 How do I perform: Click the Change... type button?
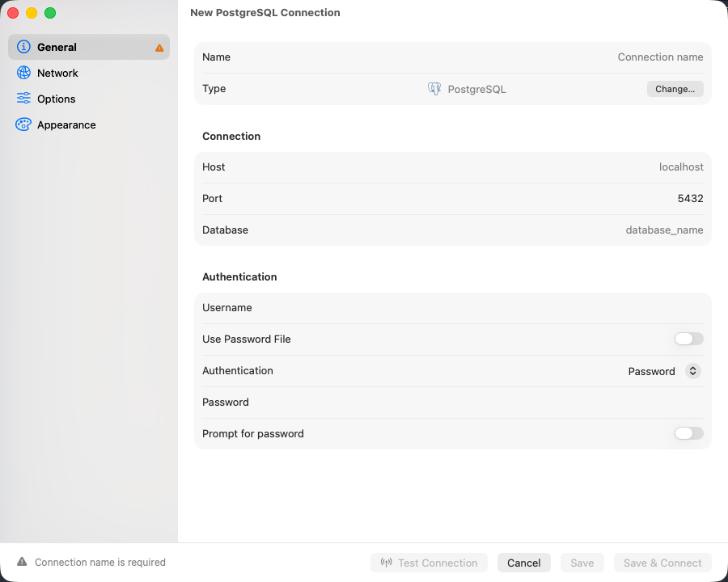point(675,89)
